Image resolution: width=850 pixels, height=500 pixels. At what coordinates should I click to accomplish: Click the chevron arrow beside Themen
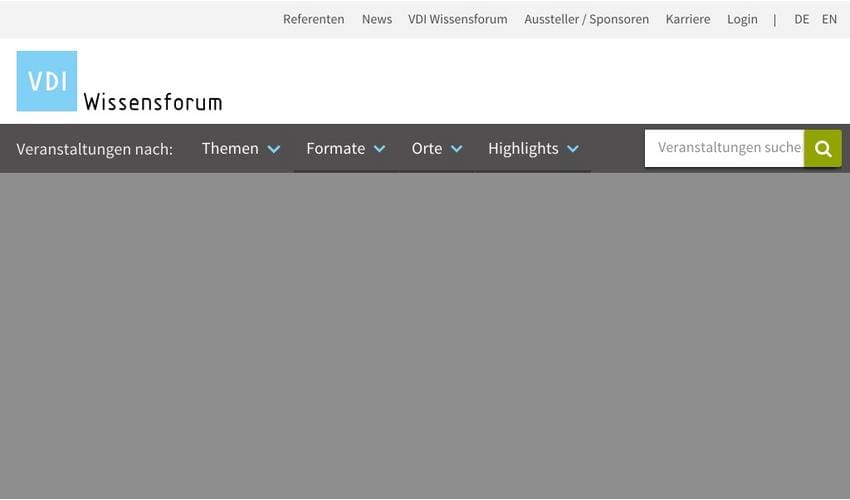[273, 149]
